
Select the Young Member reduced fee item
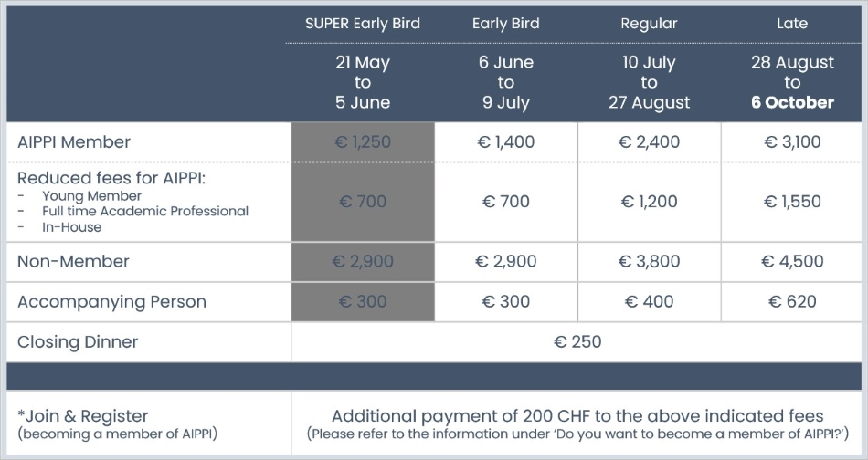[92, 195]
